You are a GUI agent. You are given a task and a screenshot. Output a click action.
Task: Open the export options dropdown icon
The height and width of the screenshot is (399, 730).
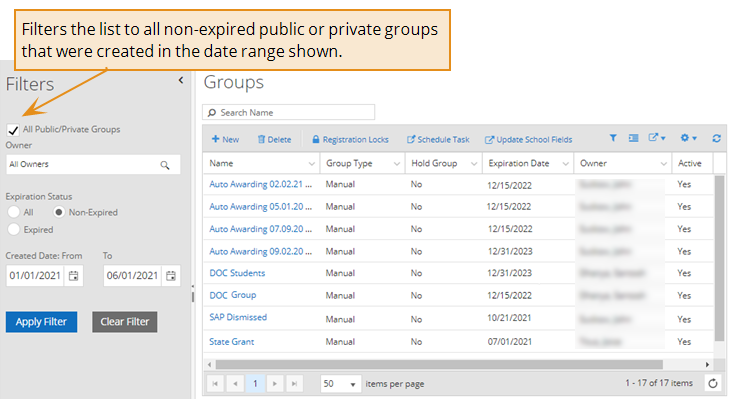click(x=657, y=138)
